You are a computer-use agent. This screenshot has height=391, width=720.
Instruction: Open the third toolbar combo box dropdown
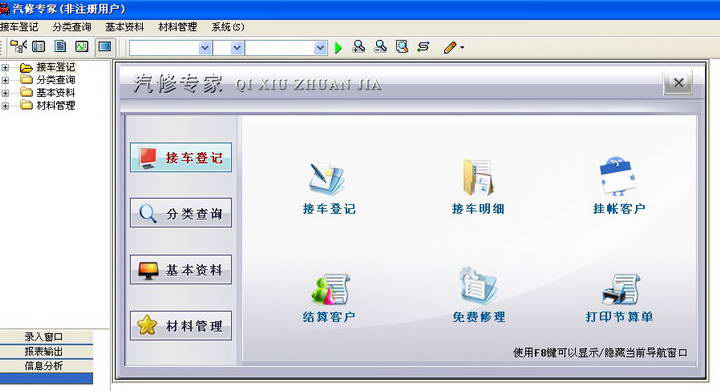320,48
